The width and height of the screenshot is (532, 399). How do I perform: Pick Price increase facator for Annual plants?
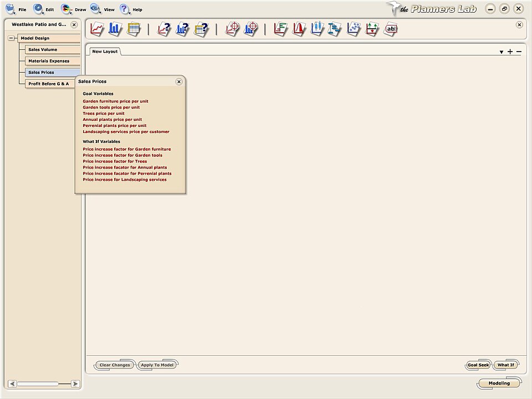[125, 167]
